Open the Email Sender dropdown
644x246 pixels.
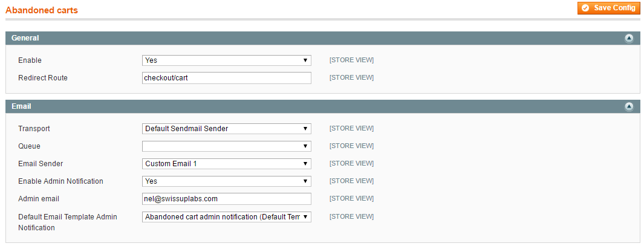click(226, 163)
